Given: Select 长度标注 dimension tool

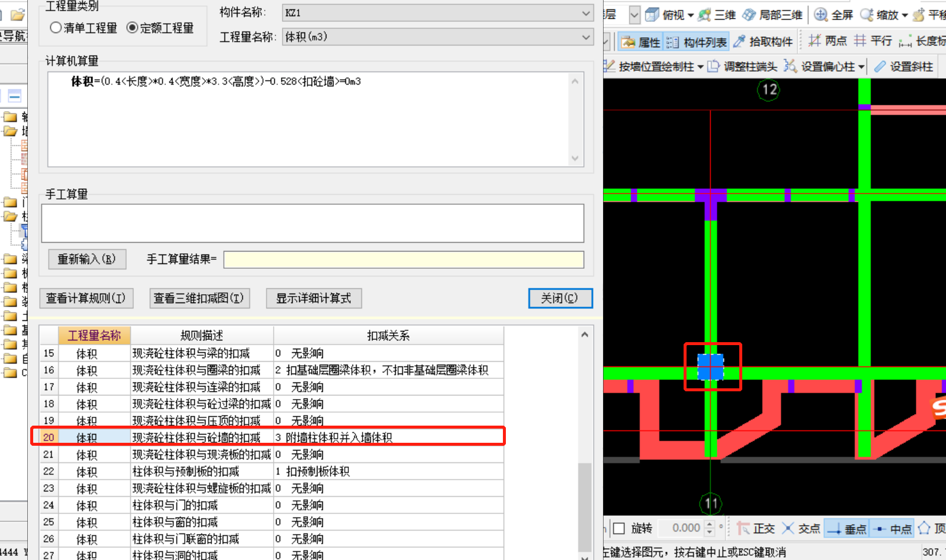Looking at the screenshot, I should click(x=922, y=41).
